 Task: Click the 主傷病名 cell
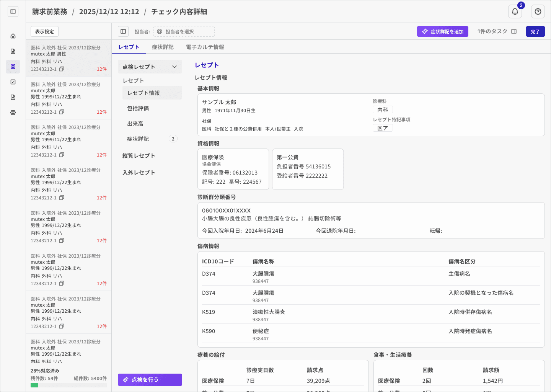[459, 274]
